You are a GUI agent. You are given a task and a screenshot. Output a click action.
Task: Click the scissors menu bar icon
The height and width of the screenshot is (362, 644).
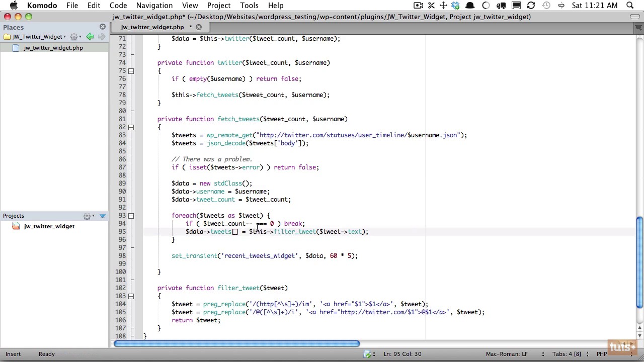431,6
